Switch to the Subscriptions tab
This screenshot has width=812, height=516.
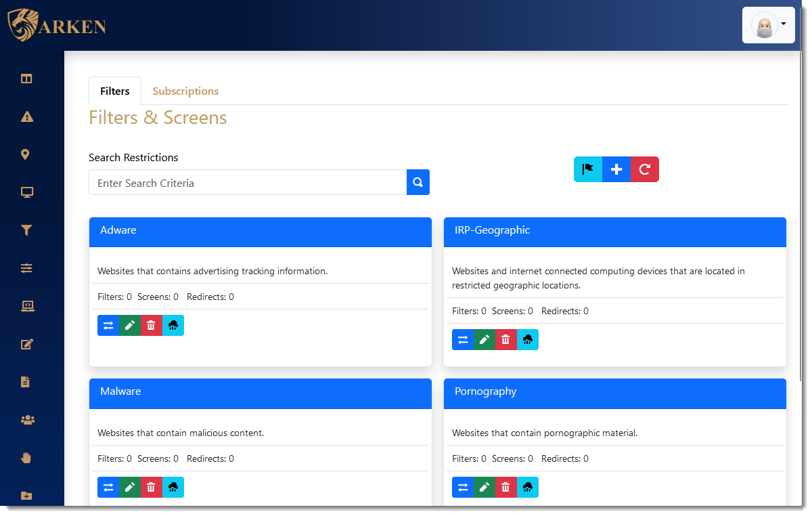coord(185,91)
